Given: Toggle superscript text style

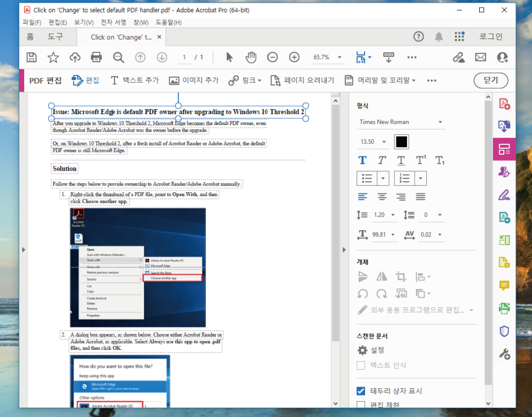Looking at the screenshot, I should click(421, 160).
